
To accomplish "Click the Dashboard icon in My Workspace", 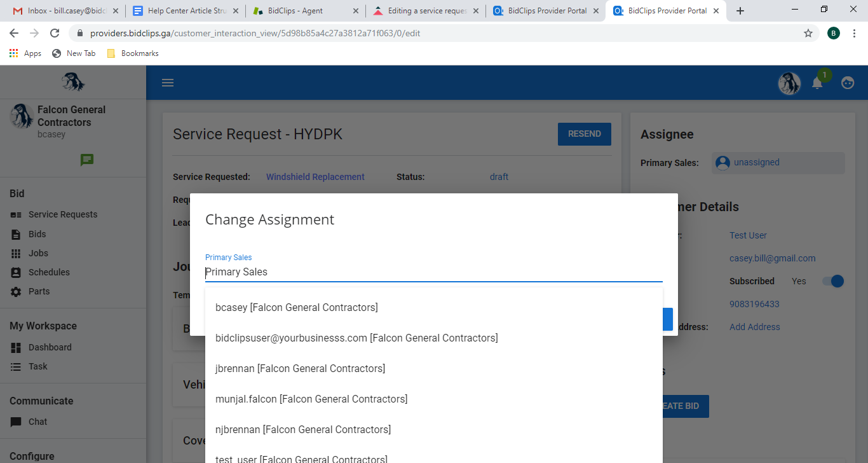I will [16, 347].
